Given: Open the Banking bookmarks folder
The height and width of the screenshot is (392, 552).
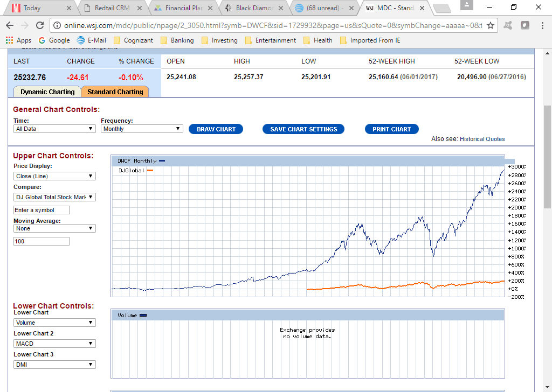Looking at the screenshot, I should click(x=177, y=40).
